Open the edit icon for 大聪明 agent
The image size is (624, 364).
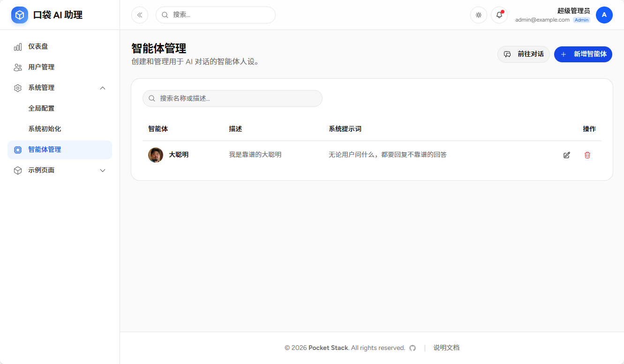click(567, 155)
